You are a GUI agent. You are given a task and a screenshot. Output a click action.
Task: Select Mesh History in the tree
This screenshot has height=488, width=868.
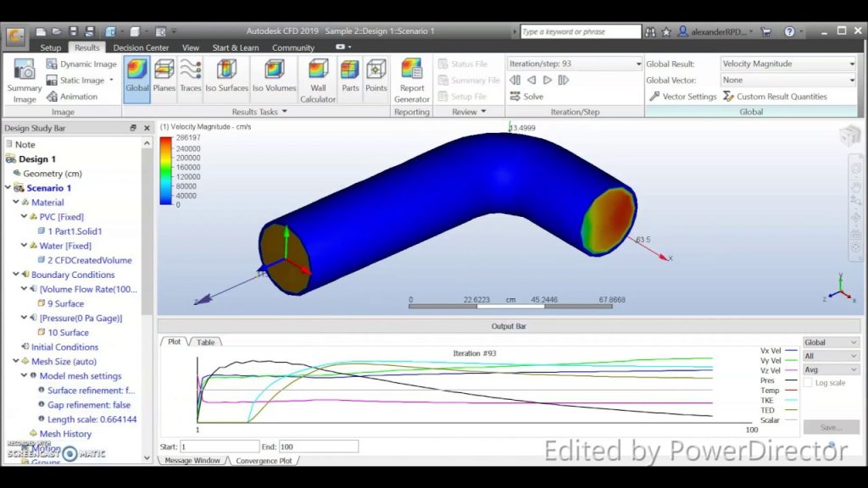[x=65, y=434]
